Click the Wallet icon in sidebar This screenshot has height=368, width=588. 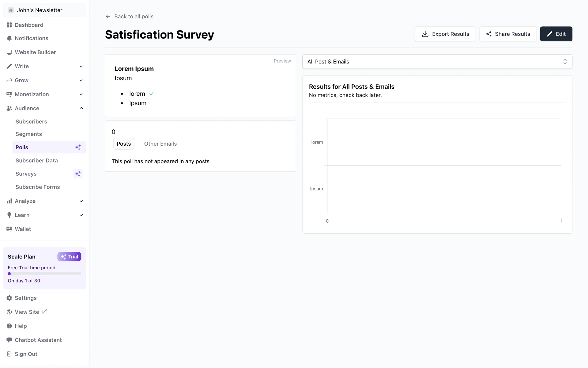click(x=9, y=229)
